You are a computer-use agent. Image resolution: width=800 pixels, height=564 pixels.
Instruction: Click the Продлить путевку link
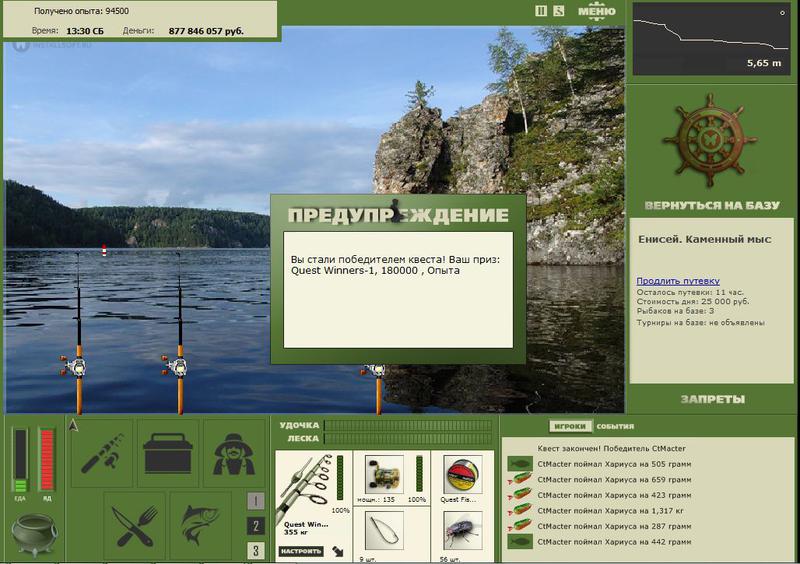pyautogui.click(x=678, y=281)
